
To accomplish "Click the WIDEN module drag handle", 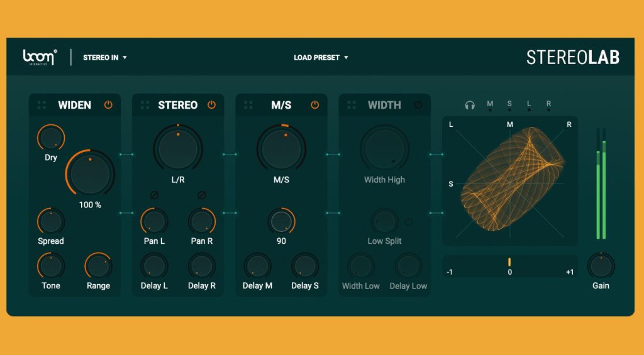I will click(x=42, y=105).
